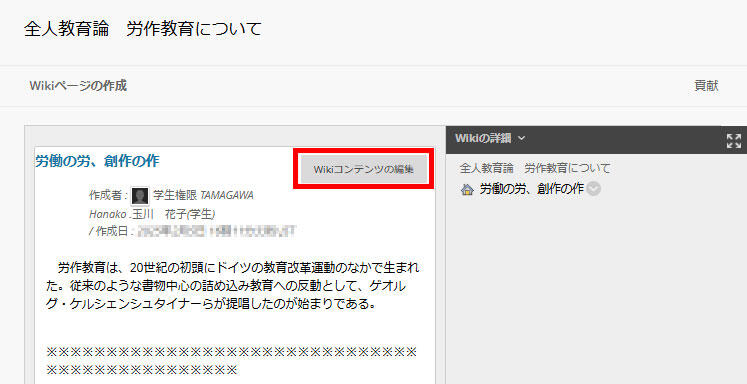Click the author name 学生権限 TAMAGAWA
Image resolution: width=747 pixels, height=384 pixels.
(203, 195)
